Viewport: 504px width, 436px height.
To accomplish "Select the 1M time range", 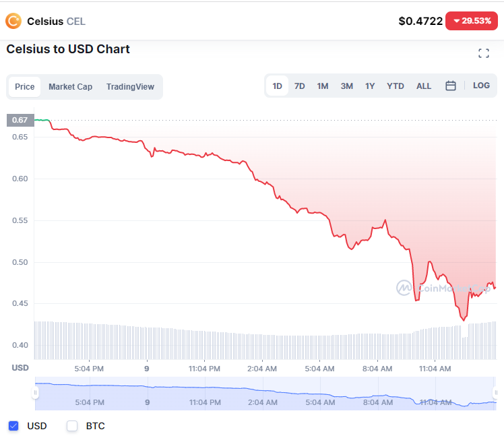I will click(x=323, y=86).
